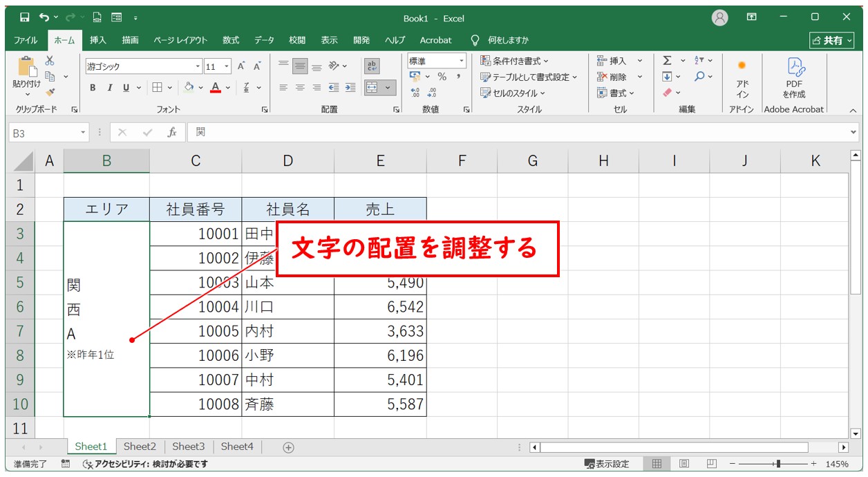Image resolution: width=868 pixels, height=477 pixels.
Task: Open the データ tab
Action: click(264, 40)
